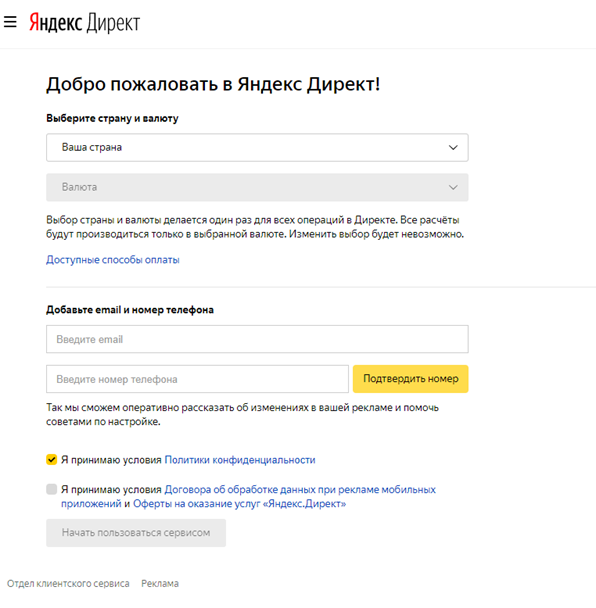Click the Яндекс Директ logo

pos(85,22)
